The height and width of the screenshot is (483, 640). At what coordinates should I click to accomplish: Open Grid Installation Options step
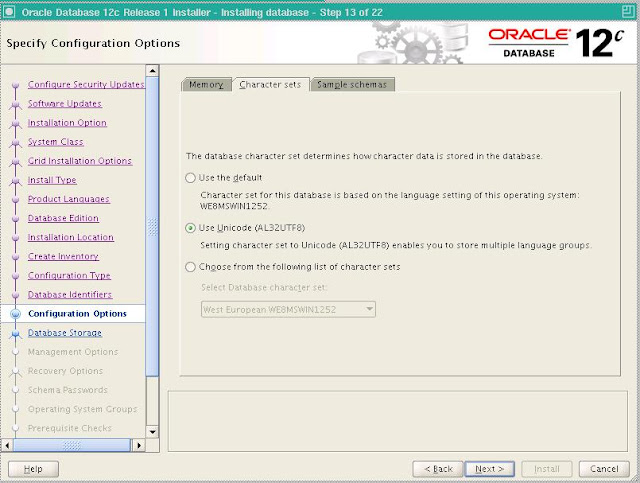pyautogui.click(x=80, y=161)
